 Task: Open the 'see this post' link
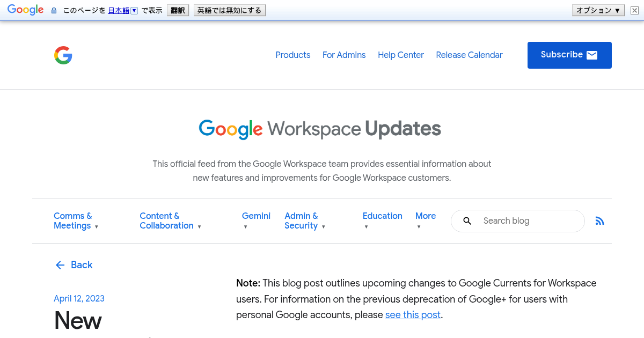pyautogui.click(x=413, y=315)
